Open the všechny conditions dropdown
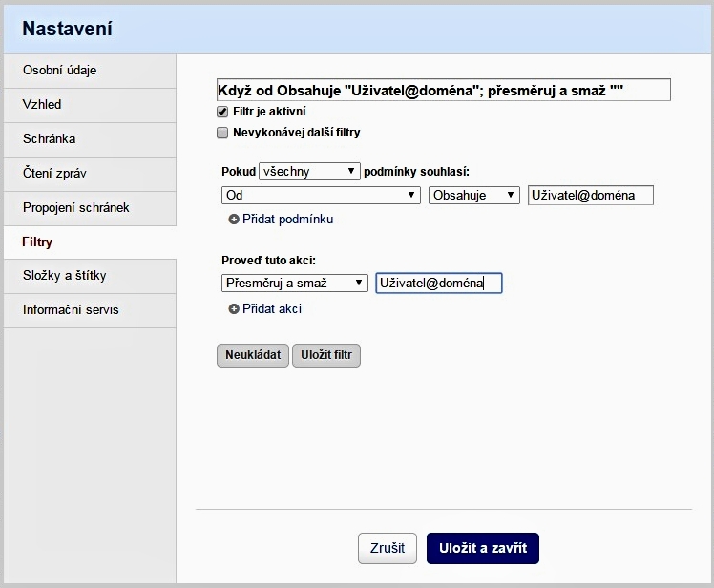The height and width of the screenshot is (588, 714). [309, 172]
